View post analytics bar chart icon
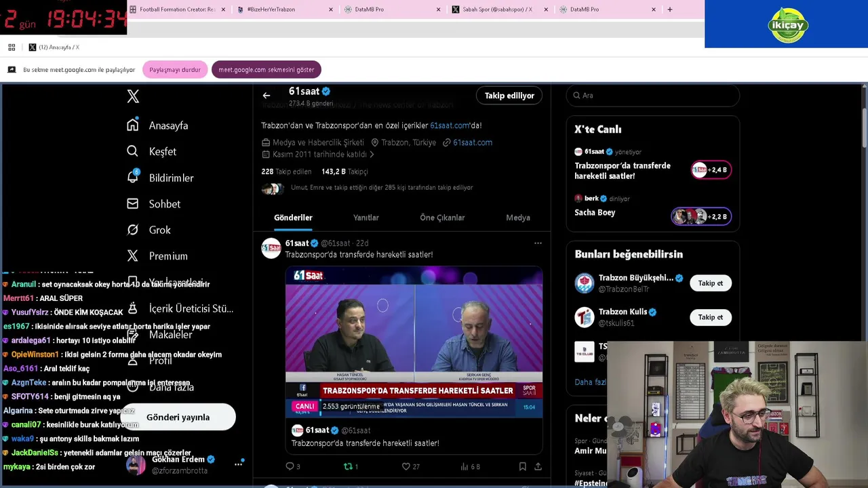Viewport: 868px width, 488px height. [x=465, y=466]
